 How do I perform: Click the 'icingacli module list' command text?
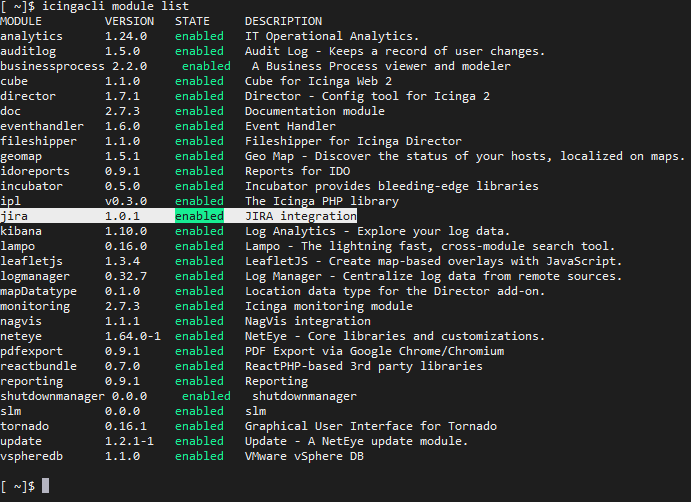[115, 6]
